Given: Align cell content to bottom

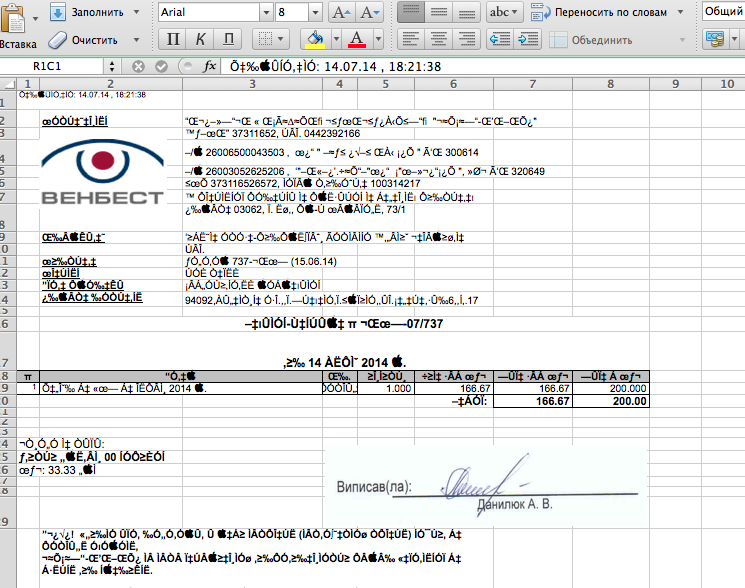Looking at the screenshot, I should 466,12.
